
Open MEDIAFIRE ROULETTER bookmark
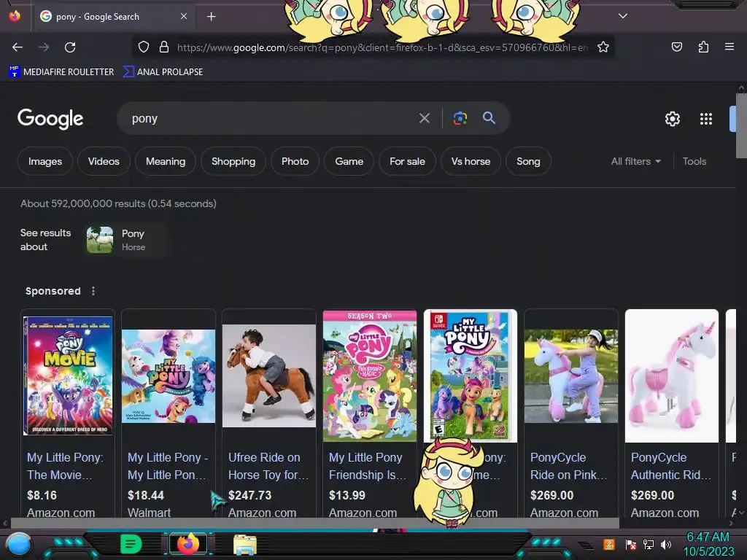point(61,72)
